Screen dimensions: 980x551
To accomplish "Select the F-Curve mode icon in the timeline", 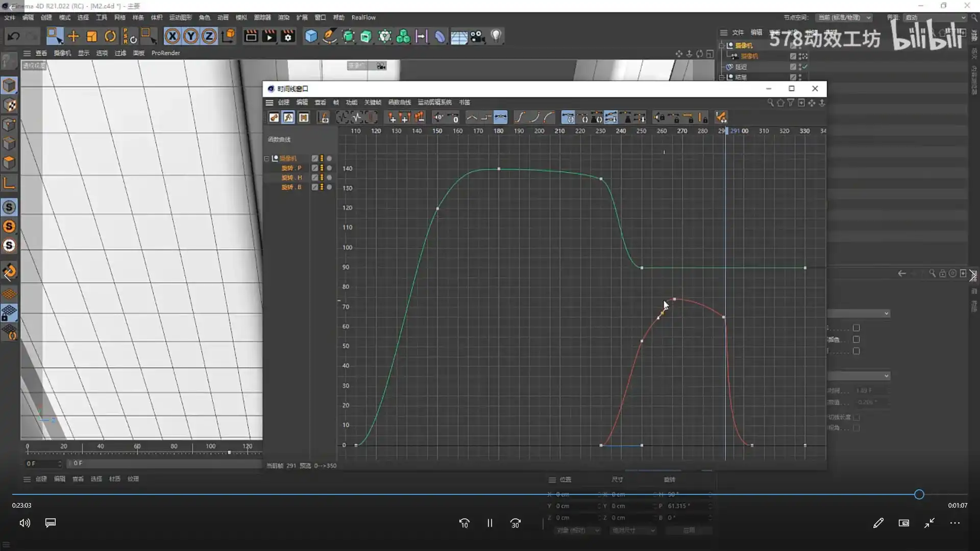I will (x=288, y=117).
